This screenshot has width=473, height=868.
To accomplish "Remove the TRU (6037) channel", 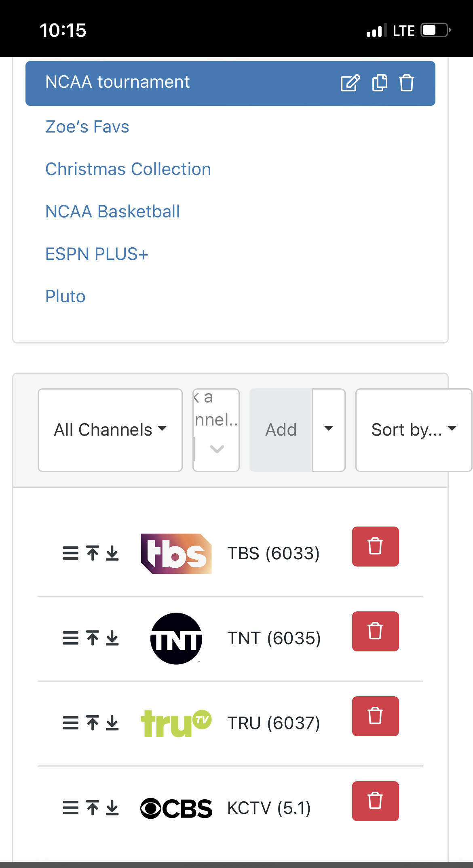I will [x=375, y=716].
